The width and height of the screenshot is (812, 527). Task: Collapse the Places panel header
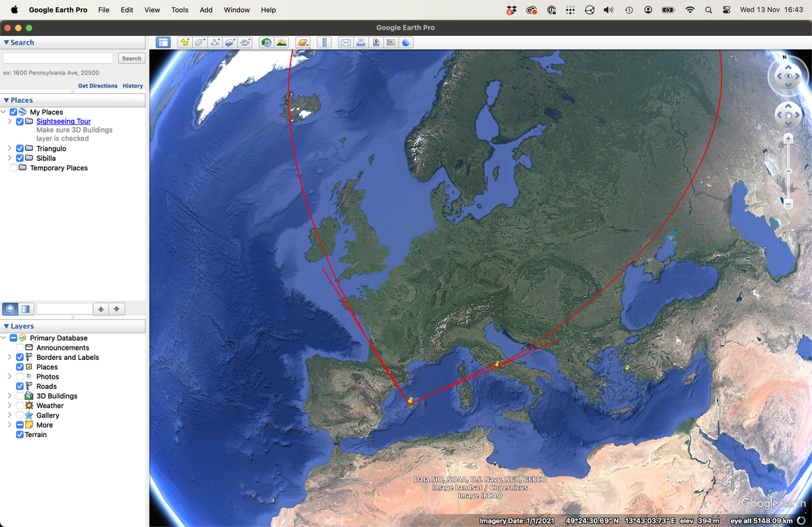coord(72,100)
